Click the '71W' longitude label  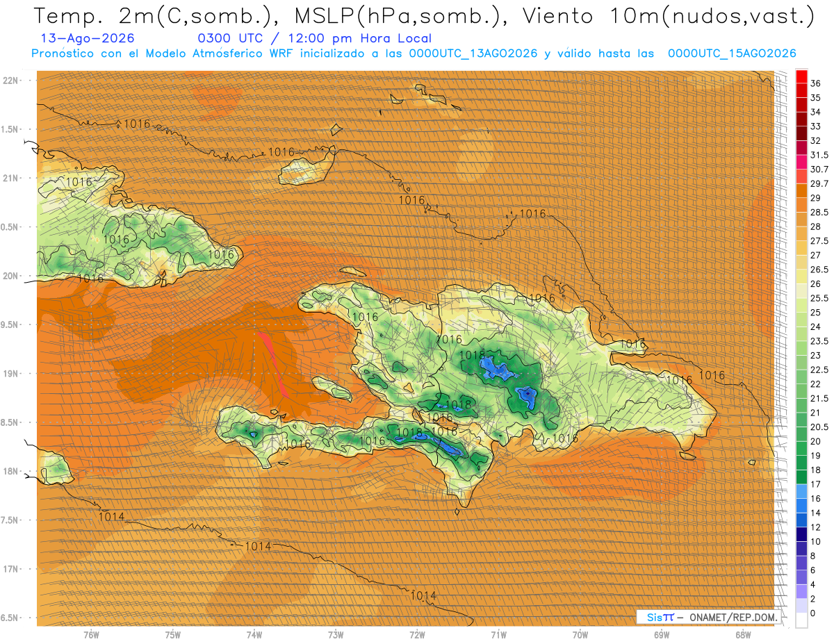pos(498,635)
